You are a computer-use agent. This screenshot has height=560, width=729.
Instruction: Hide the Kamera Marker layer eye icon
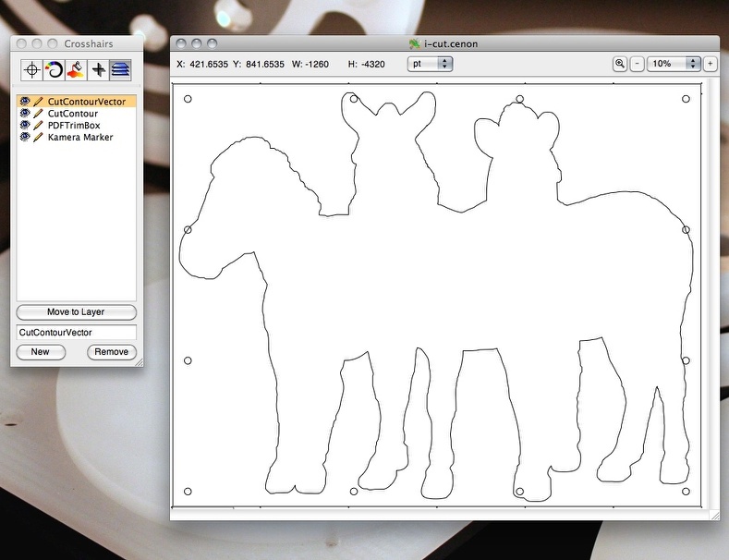(25, 138)
